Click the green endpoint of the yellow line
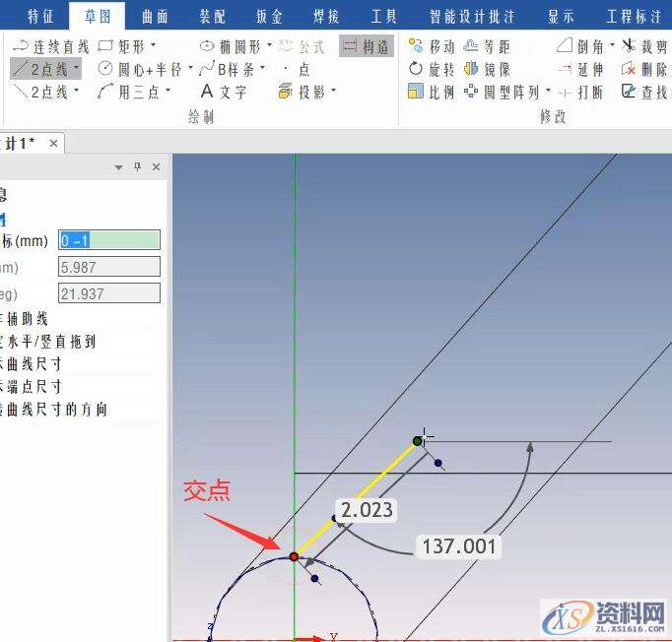 418,441
